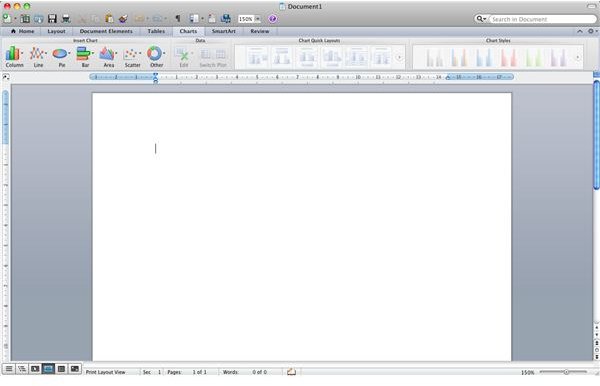Click the Home tab
The image size is (600, 386).
click(23, 31)
